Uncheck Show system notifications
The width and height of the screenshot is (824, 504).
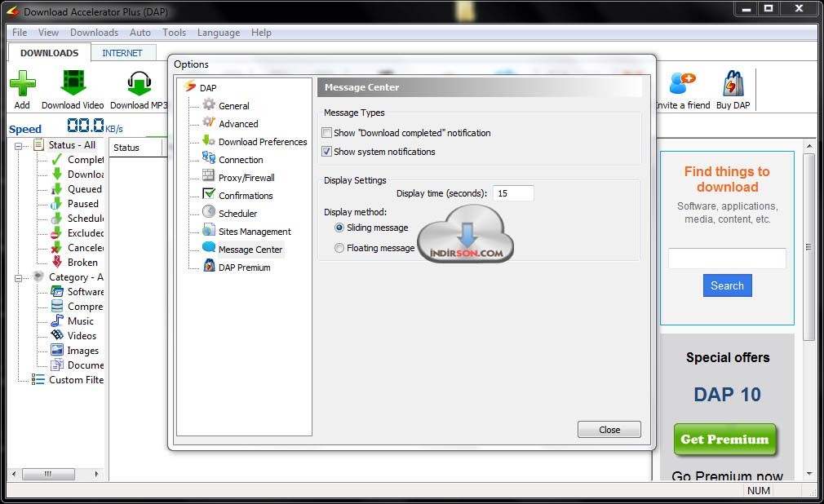click(327, 152)
